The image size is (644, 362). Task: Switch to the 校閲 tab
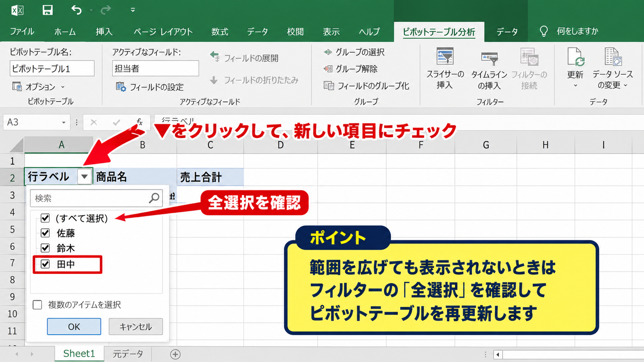point(295,32)
